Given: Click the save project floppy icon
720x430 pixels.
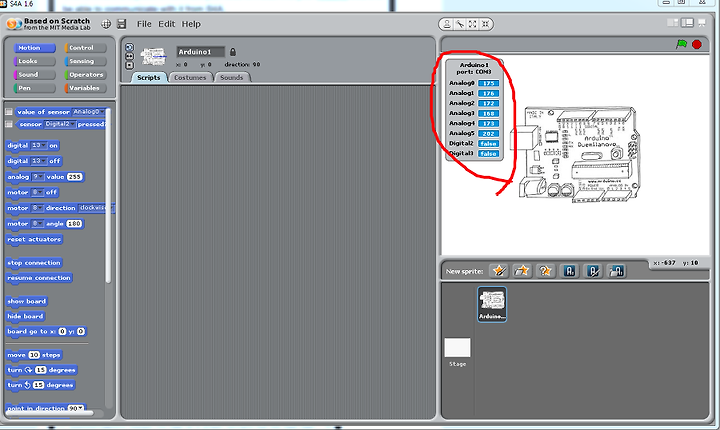Looking at the screenshot, I should [x=121, y=24].
